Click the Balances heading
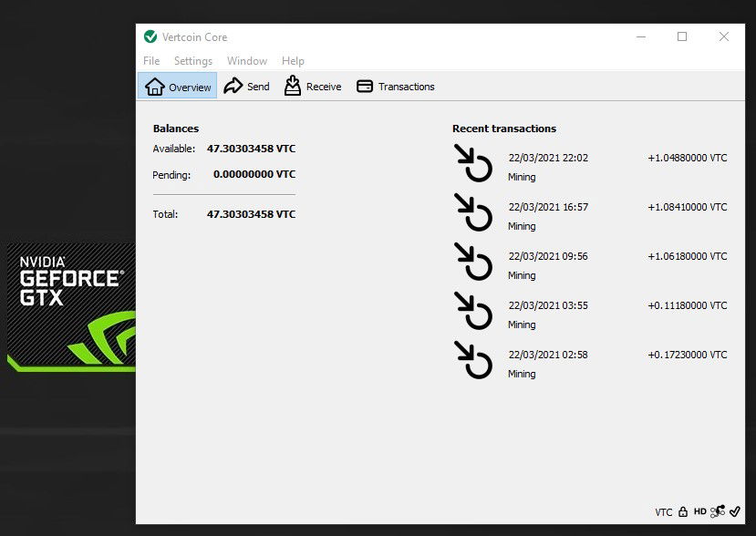The width and height of the screenshot is (756, 536). click(175, 129)
